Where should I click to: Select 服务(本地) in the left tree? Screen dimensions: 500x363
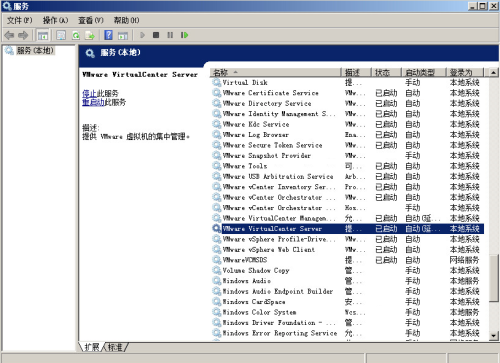tap(35, 51)
